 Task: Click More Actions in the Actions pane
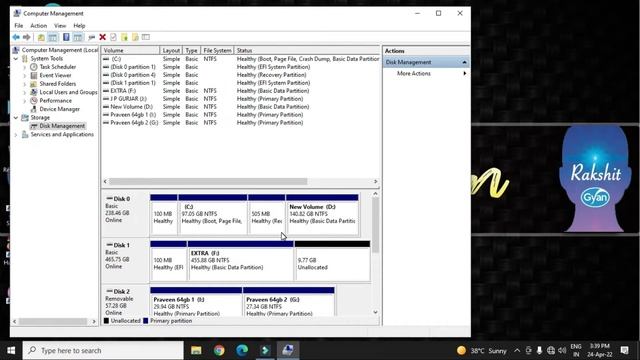pos(413,73)
